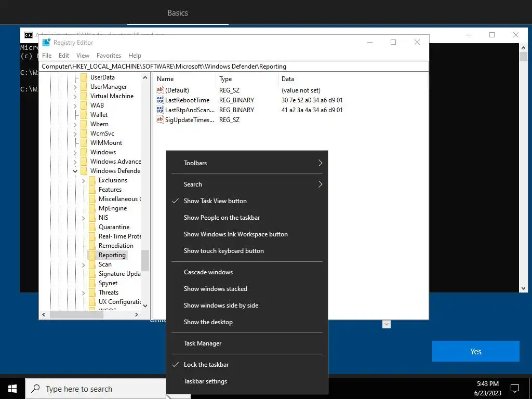532x399 pixels.
Task: Select the LastRtpAndScan binary value icon
Action: click(160, 110)
